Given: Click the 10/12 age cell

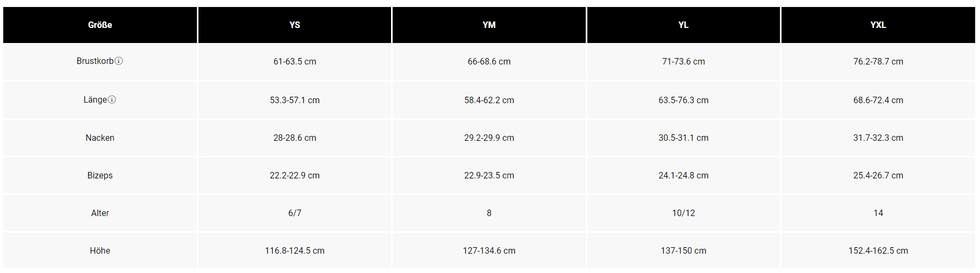Looking at the screenshot, I should click(683, 213).
